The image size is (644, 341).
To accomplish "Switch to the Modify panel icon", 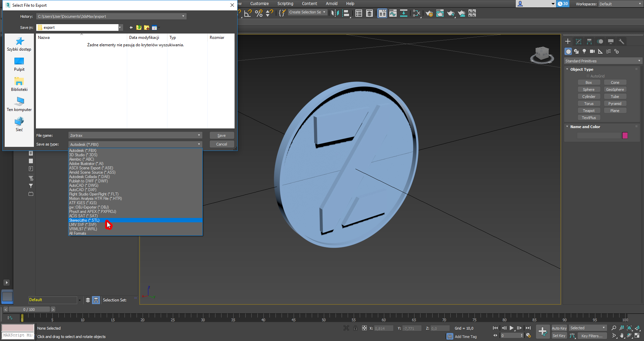I will click(x=579, y=42).
